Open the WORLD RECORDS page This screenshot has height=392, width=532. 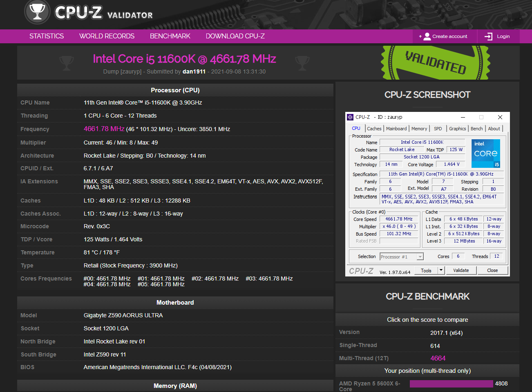coord(107,36)
